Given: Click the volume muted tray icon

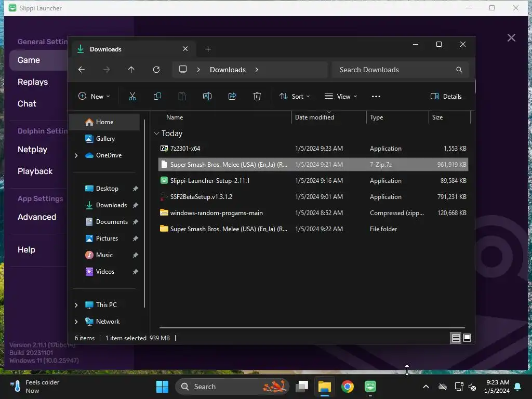Looking at the screenshot, I should click(x=472, y=387).
